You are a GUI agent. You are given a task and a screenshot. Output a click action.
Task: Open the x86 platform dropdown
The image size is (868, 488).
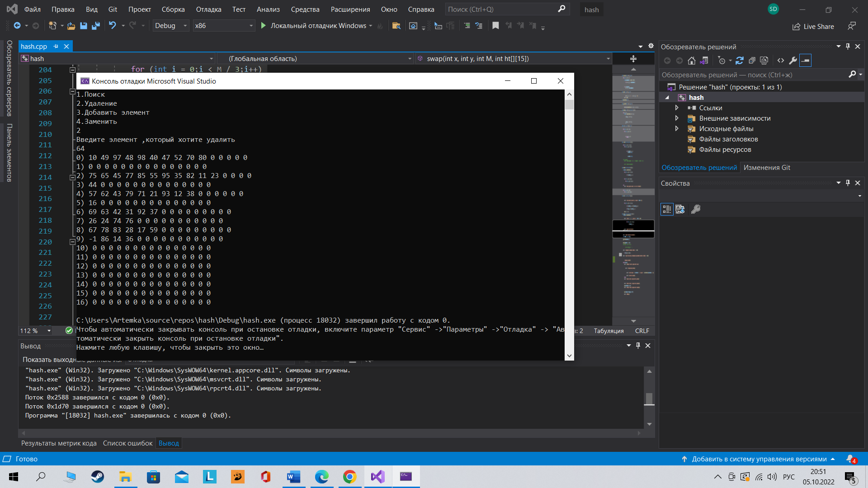223,26
